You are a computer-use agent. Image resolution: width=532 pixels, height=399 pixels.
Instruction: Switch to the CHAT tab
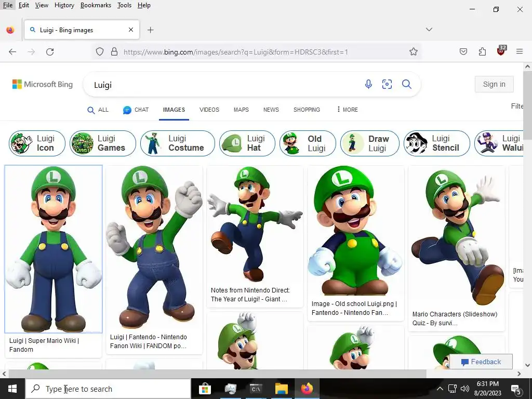pos(136,110)
